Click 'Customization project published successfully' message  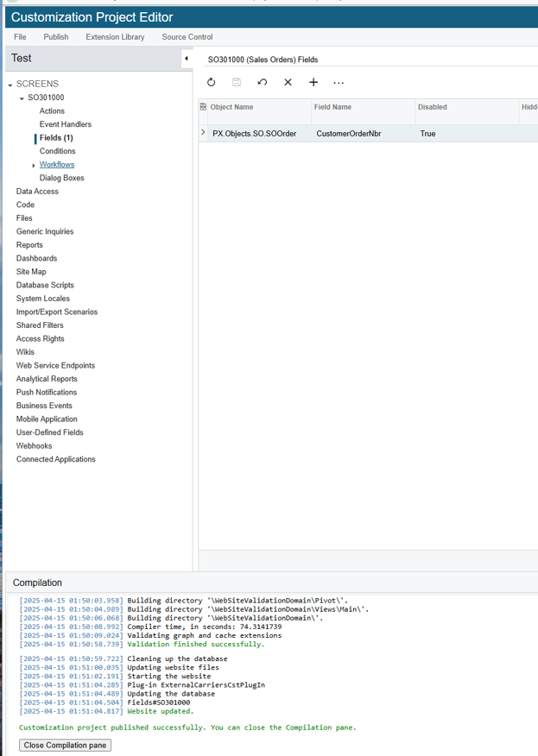[x=187, y=728]
